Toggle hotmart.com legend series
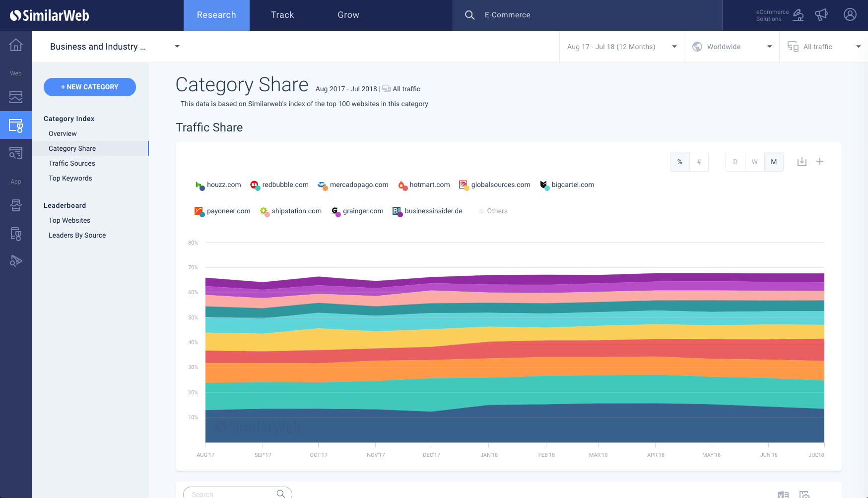 [x=424, y=185]
